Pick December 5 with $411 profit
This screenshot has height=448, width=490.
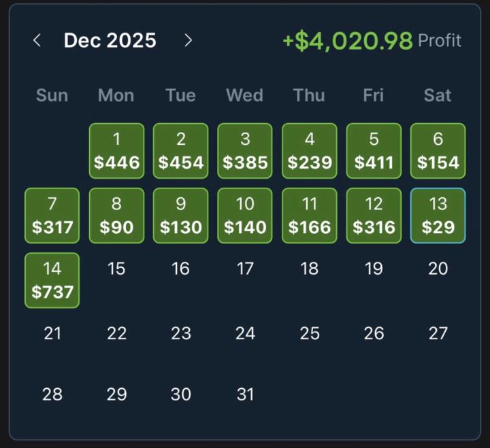coord(374,151)
